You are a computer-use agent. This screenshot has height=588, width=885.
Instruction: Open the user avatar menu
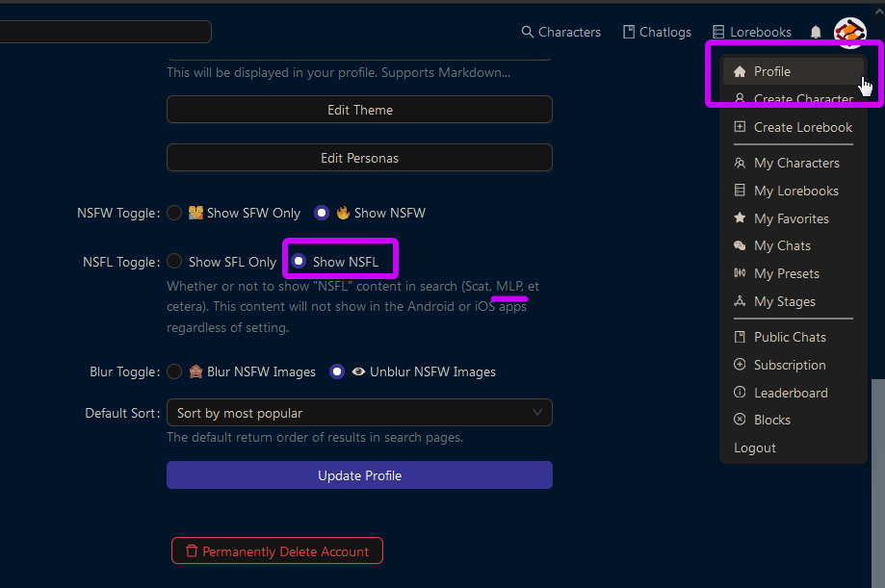coord(849,32)
